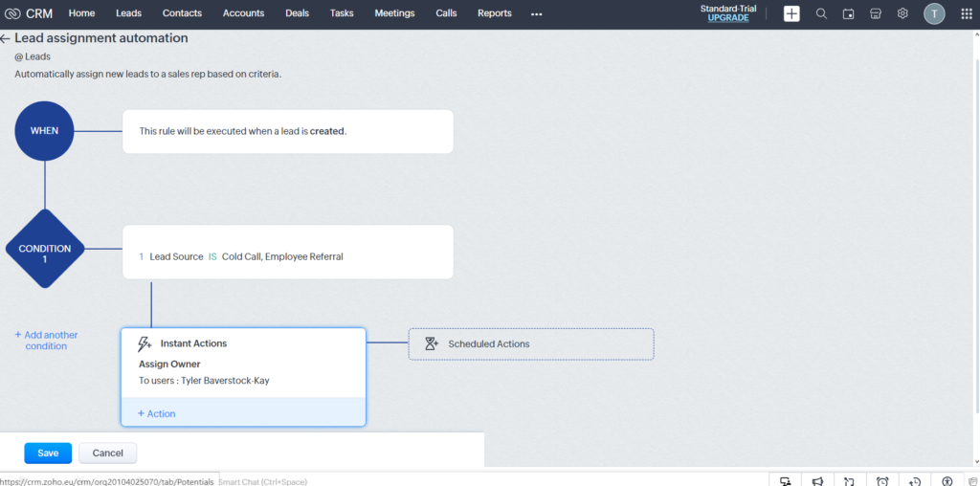Click 'To users : Tyler Baverstock-Kay' text
Screen dimensions: 980x486
pyautogui.click(x=204, y=380)
